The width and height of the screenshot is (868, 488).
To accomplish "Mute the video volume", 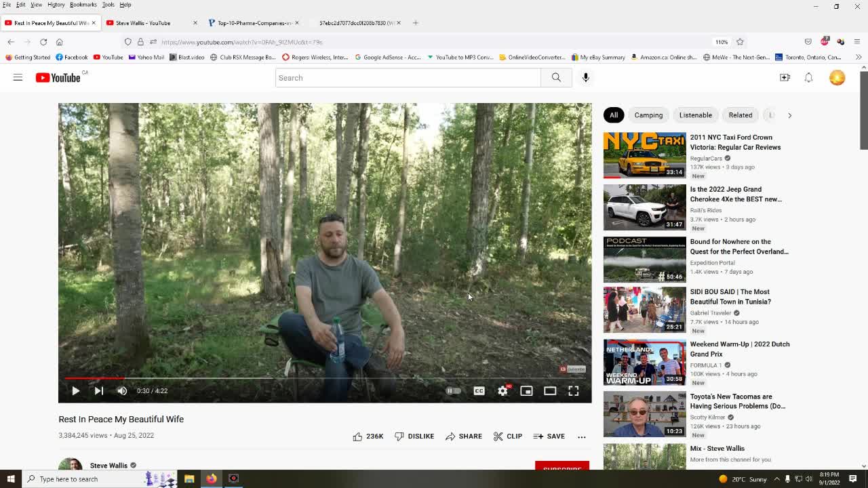I will pyautogui.click(x=122, y=391).
